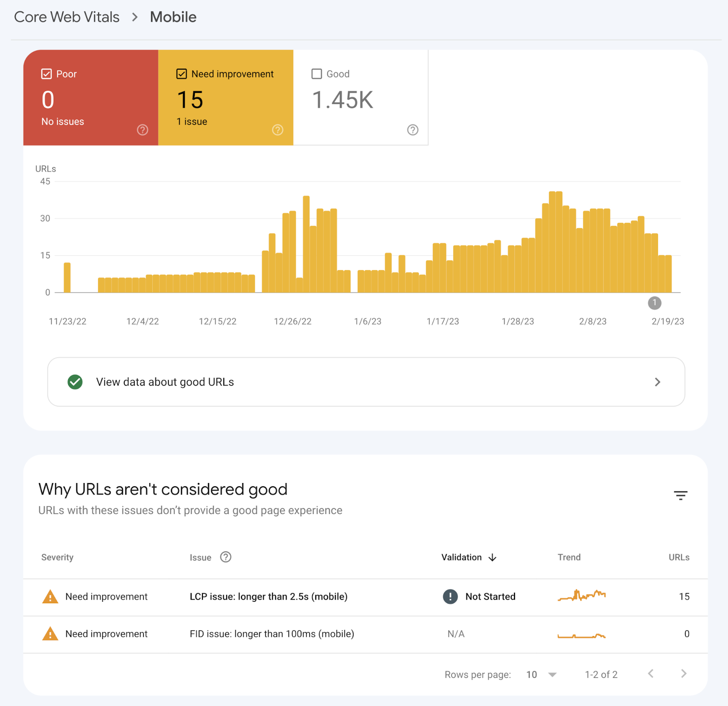Uncheck the Poor checkbox
Screen dimensions: 728x706
(x=46, y=74)
